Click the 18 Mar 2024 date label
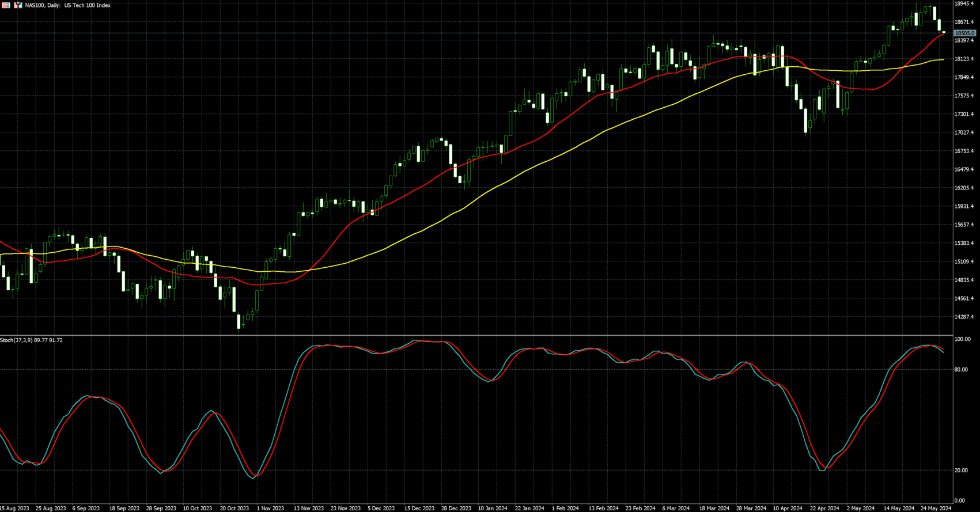Image resolution: width=980 pixels, height=512 pixels. tap(714, 509)
